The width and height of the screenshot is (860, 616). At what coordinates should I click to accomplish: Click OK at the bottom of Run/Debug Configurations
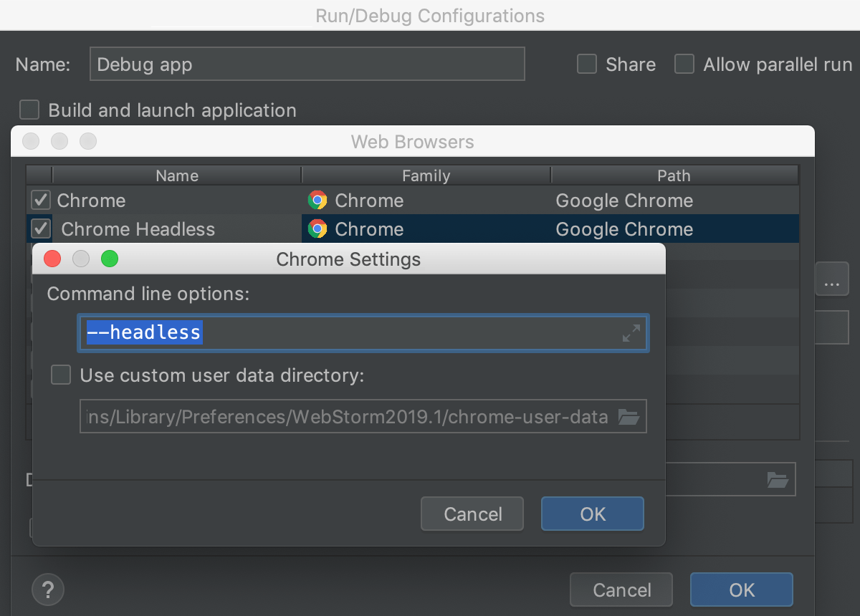point(741,589)
